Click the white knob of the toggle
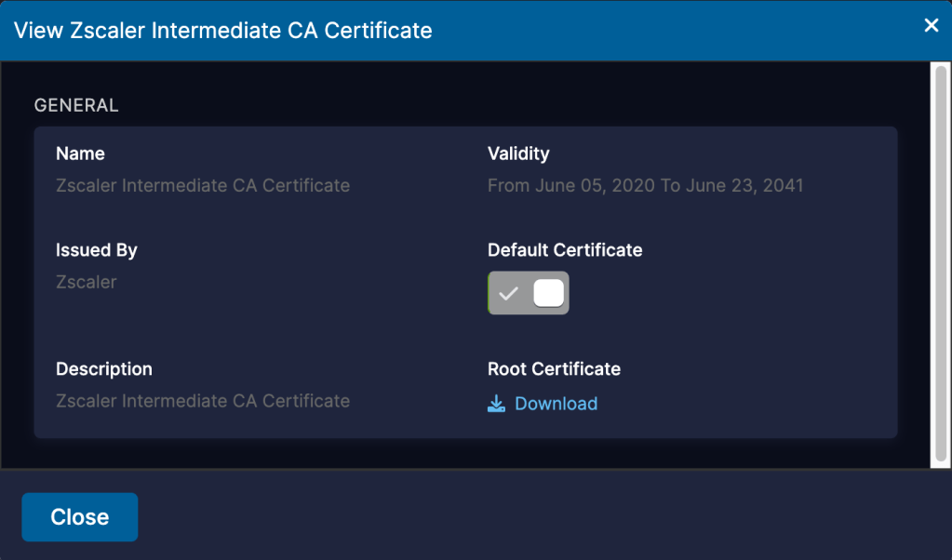Image resolution: width=952 pixels, height=560 pixels. [548, 294]
